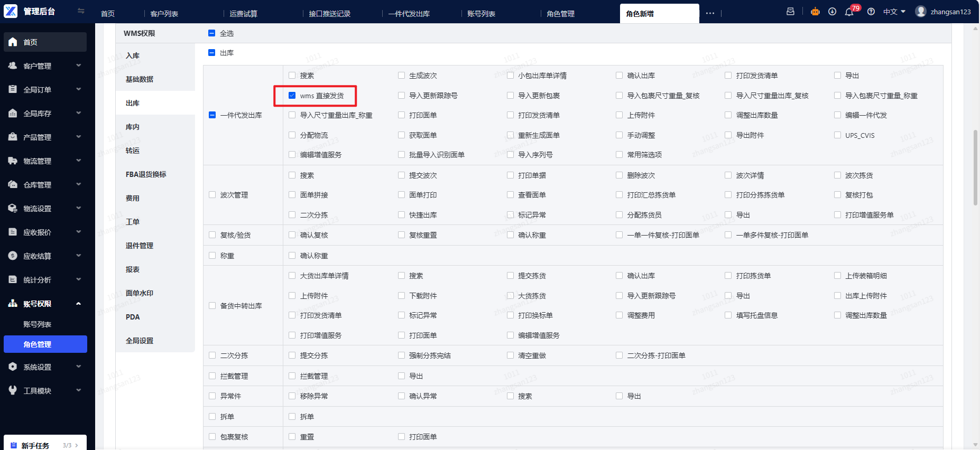Click the 物流设置 sidebar icon
The height and width of the screenshot is (450, 980).
[x=13, y=208]
